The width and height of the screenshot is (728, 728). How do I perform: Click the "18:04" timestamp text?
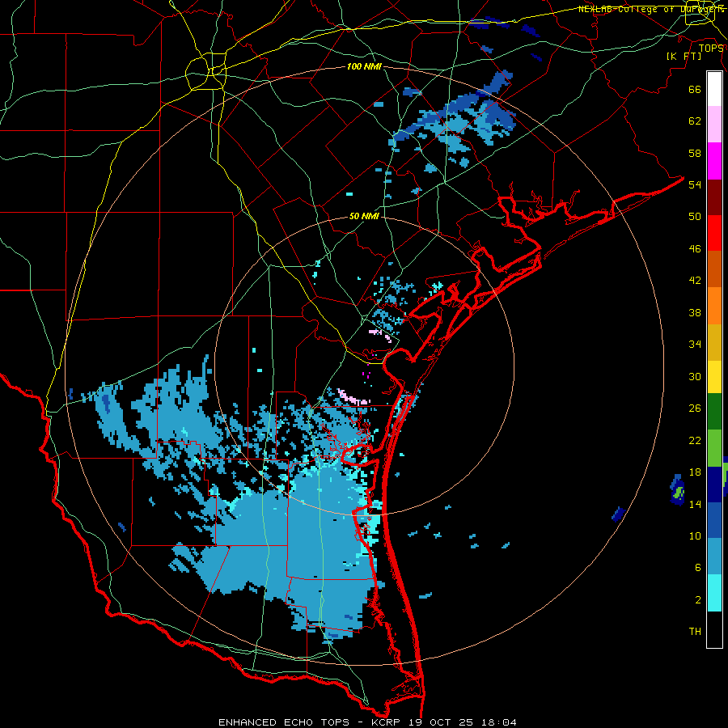tap(497, 722)
